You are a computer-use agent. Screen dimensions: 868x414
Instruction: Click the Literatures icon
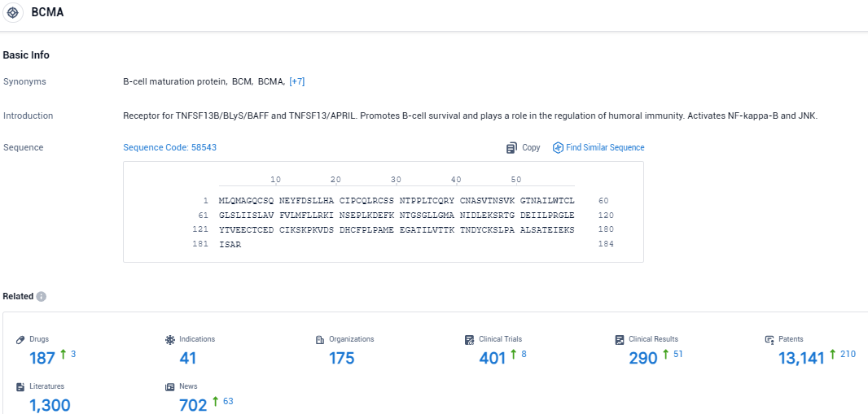click(x=21, y=387)
